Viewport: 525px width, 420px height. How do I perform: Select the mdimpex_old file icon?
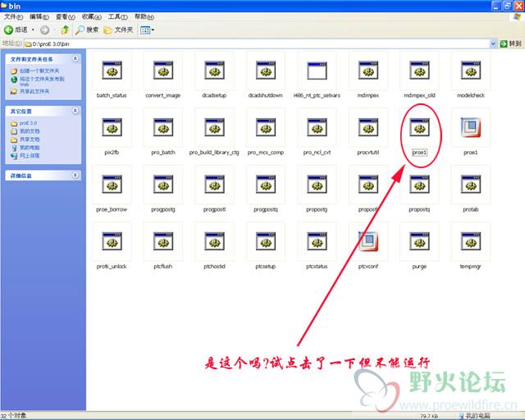coord(419,71)
